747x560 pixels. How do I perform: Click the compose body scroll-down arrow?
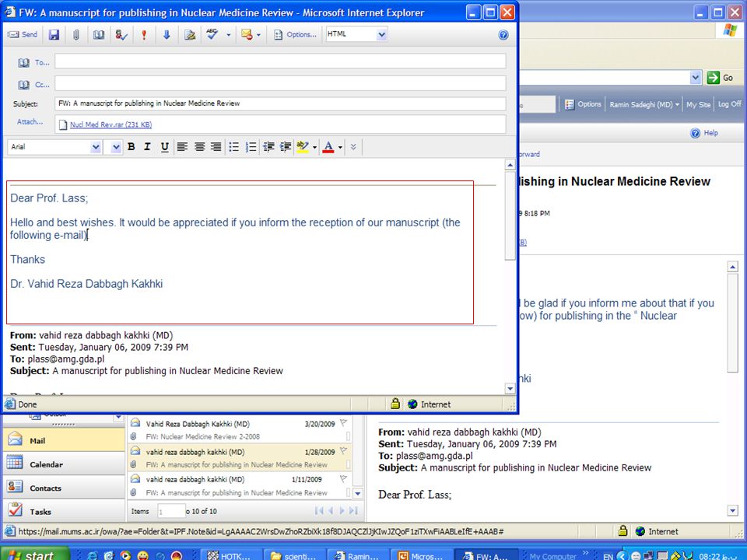(x=510, y=389)
